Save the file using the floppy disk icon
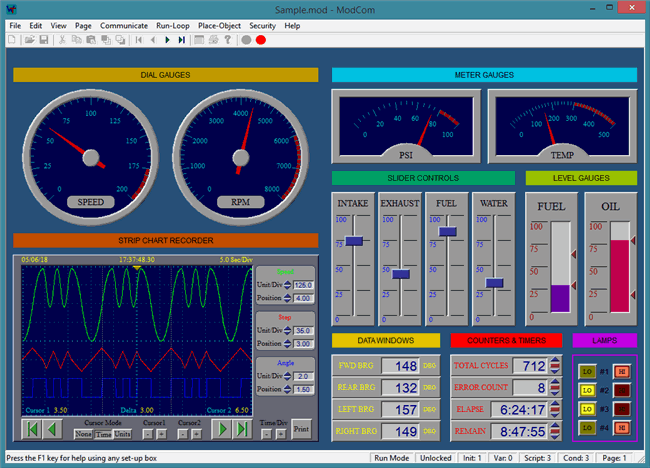 click(x=44, y=40)
